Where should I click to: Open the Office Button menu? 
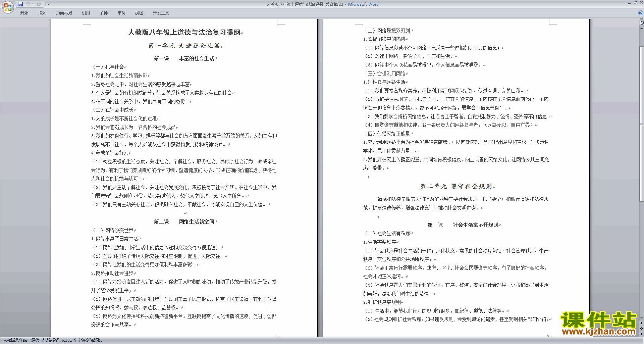(7, 7)
